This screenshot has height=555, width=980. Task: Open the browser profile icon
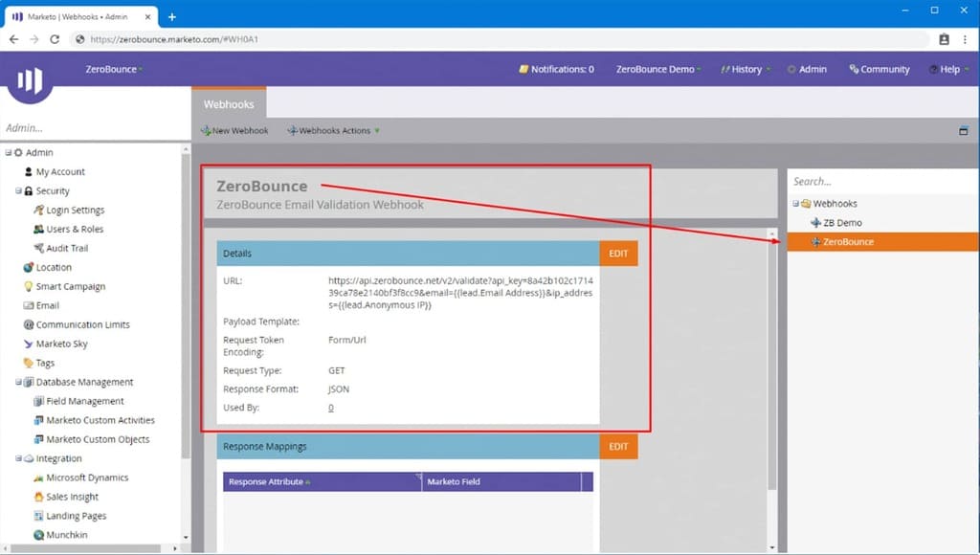click(x=944, y=39)
